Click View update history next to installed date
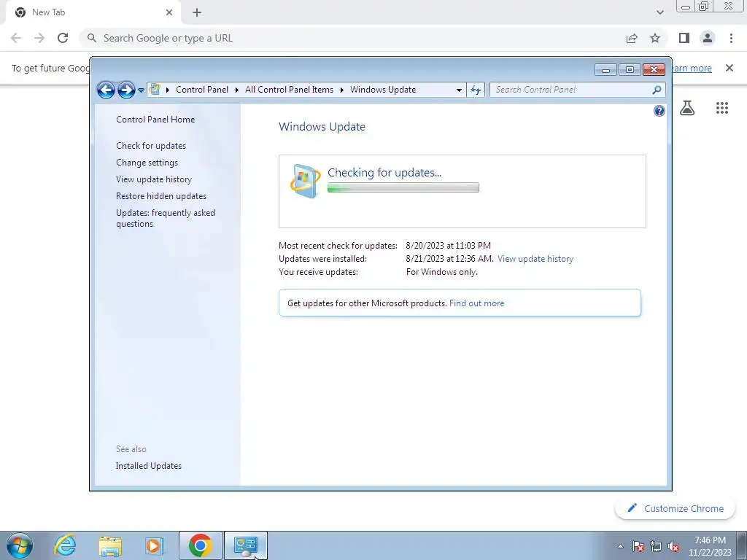Image resolution: width=747 pixels, height=560 pixels. tap(535, 259)
